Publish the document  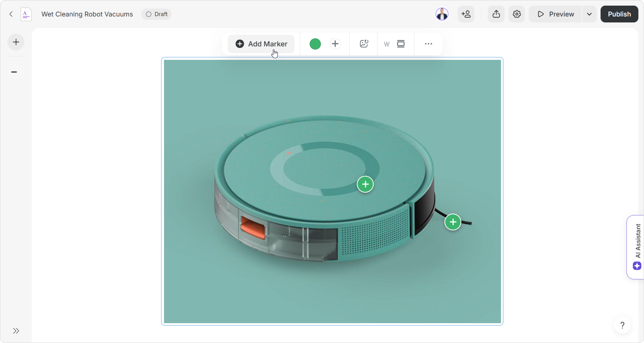click(x=619, y=14)
